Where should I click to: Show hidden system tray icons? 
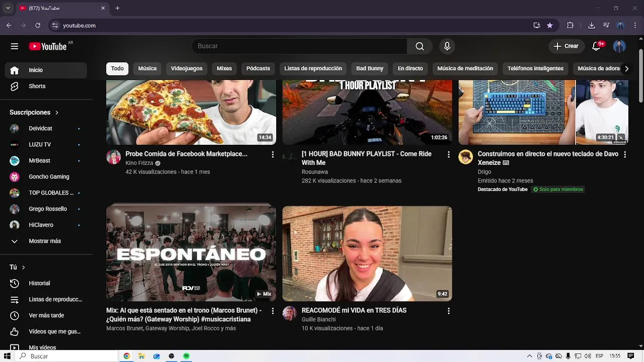pyautogui.click(x=529, y=356)
